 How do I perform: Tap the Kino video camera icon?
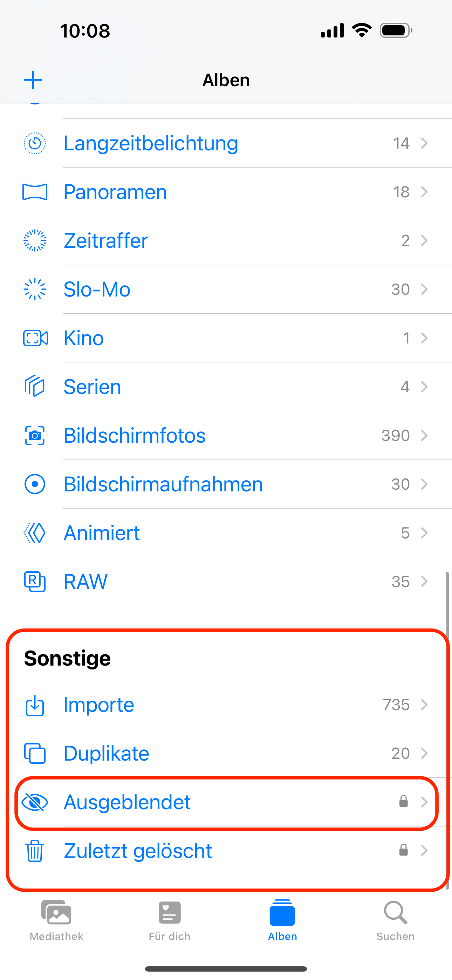(x=35, y=338)
